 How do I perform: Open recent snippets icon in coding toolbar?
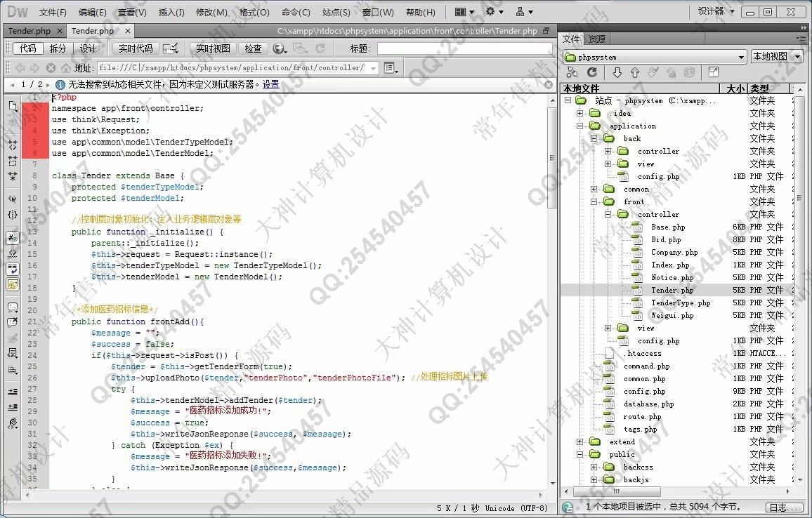(x=13, y=354)
